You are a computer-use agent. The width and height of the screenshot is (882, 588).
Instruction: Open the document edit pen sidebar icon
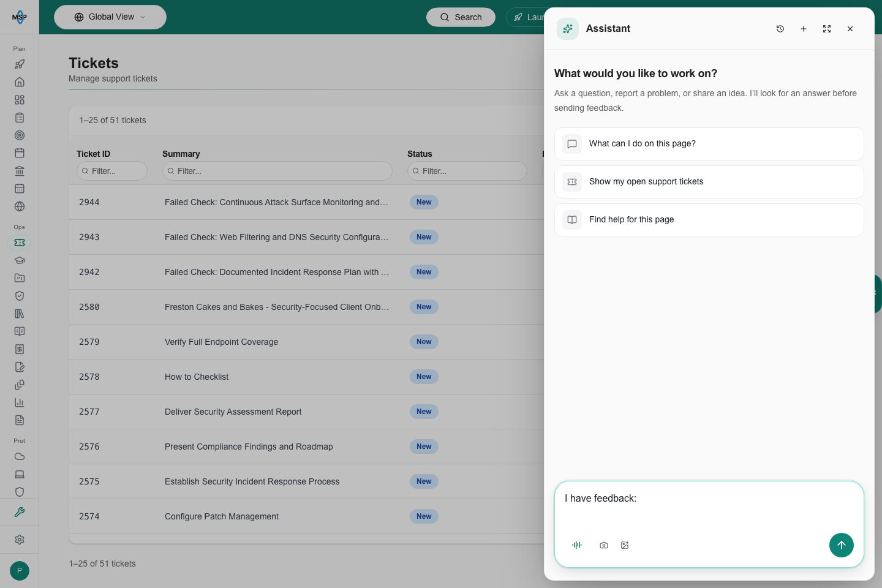tap(20, 367)
